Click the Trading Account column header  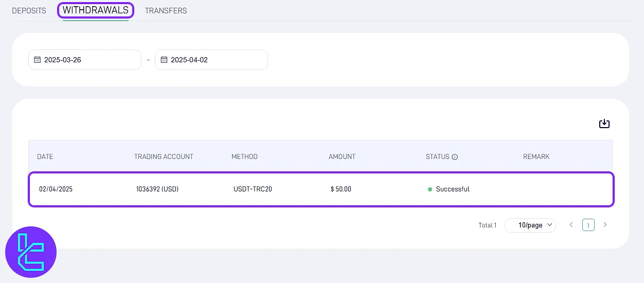coord(164,156)
